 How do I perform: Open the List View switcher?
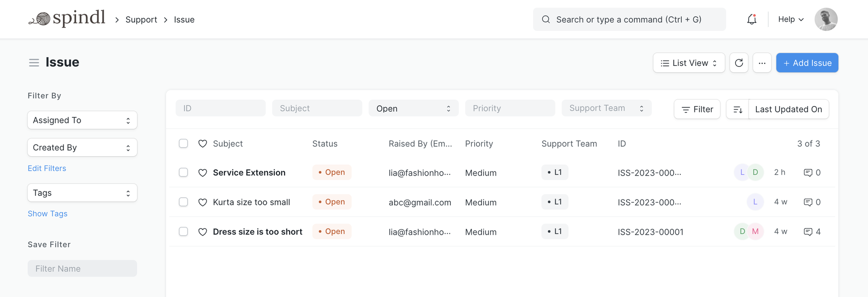689,63
